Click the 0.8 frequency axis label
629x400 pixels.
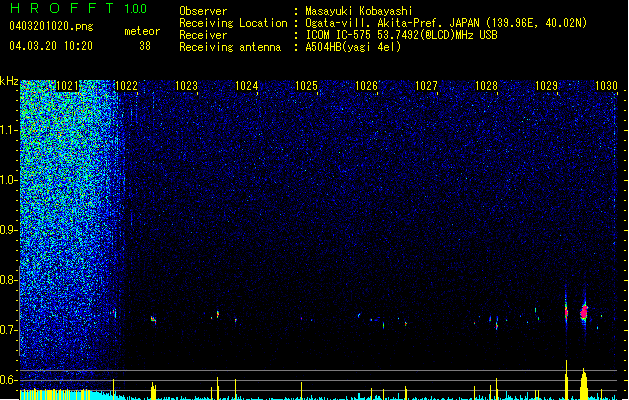8,280
